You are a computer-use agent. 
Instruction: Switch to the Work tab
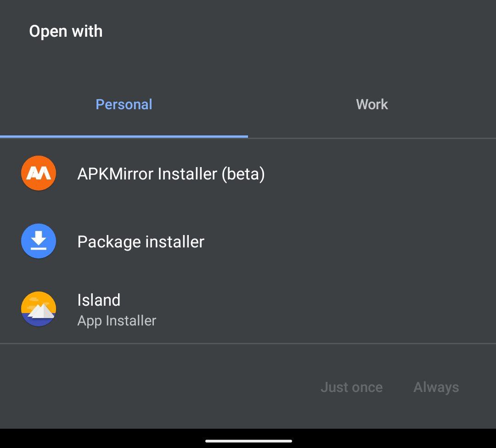[x=372, y=104]
